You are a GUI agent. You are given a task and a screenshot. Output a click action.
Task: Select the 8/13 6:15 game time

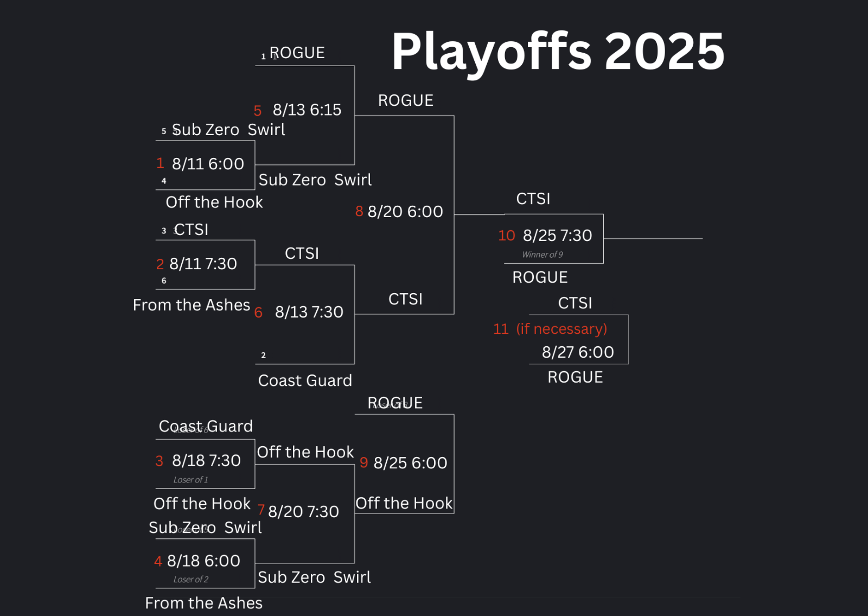[307, 110]
